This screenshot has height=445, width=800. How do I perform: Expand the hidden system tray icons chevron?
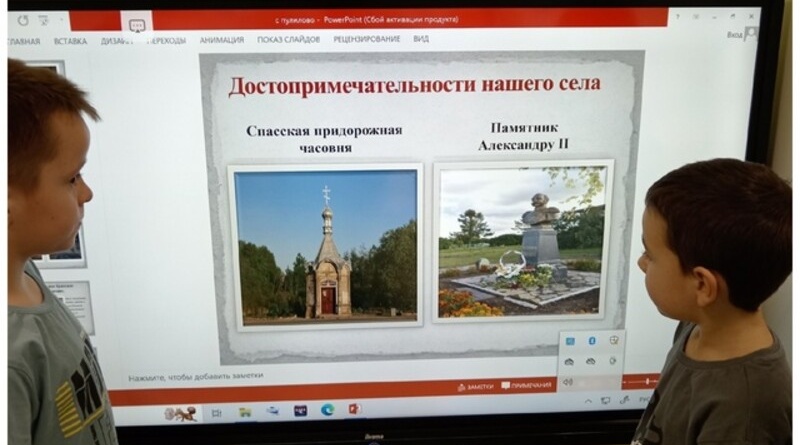589,401
